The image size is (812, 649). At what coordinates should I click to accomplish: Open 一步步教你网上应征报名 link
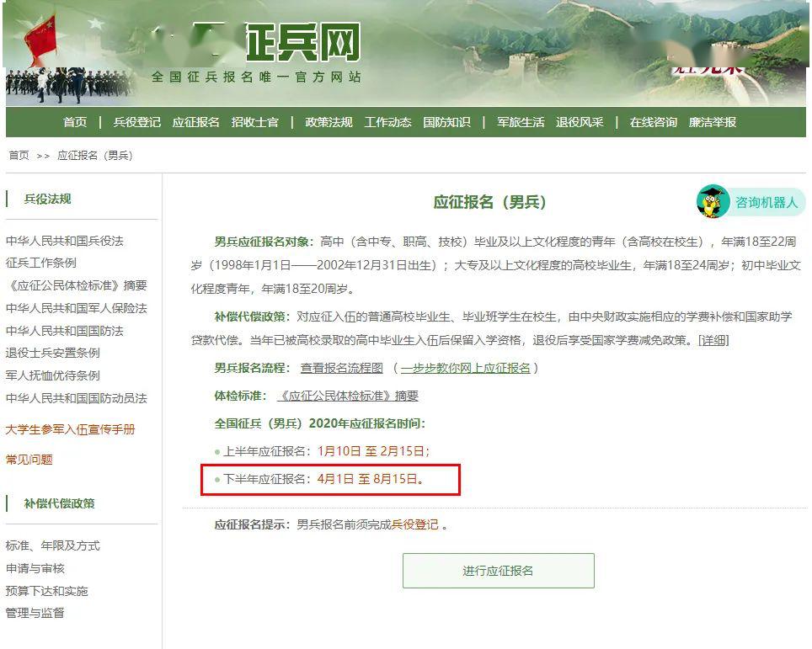(466, 368)
